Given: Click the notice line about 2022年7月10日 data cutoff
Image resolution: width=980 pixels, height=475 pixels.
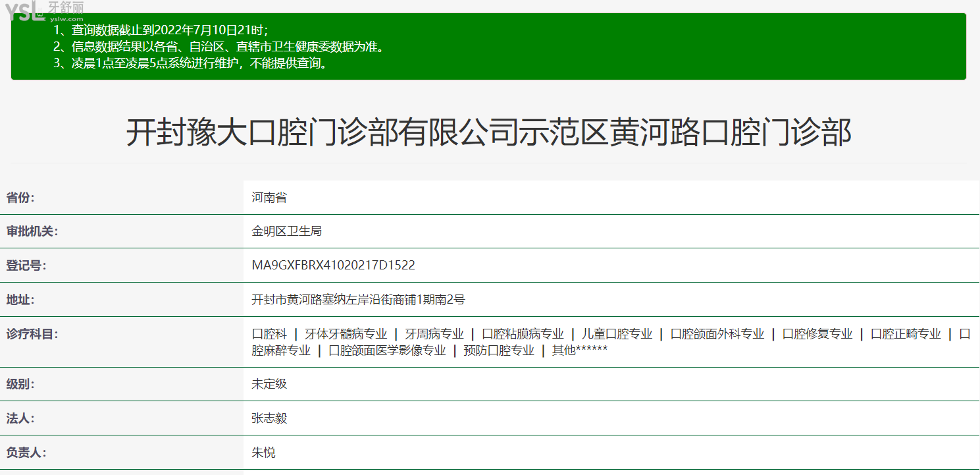Looking at the screenshot, I should (x=161, y=30).
